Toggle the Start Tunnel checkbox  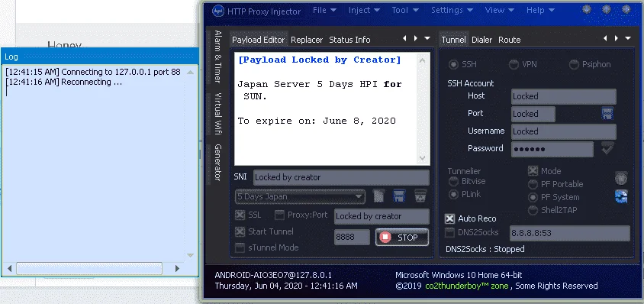[x=240, y=231]
